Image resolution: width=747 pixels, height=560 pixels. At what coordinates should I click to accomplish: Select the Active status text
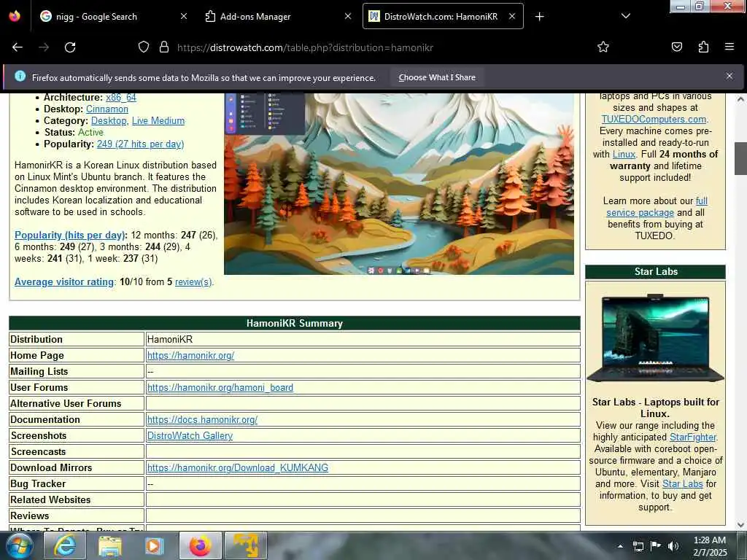tap(90, 133)
